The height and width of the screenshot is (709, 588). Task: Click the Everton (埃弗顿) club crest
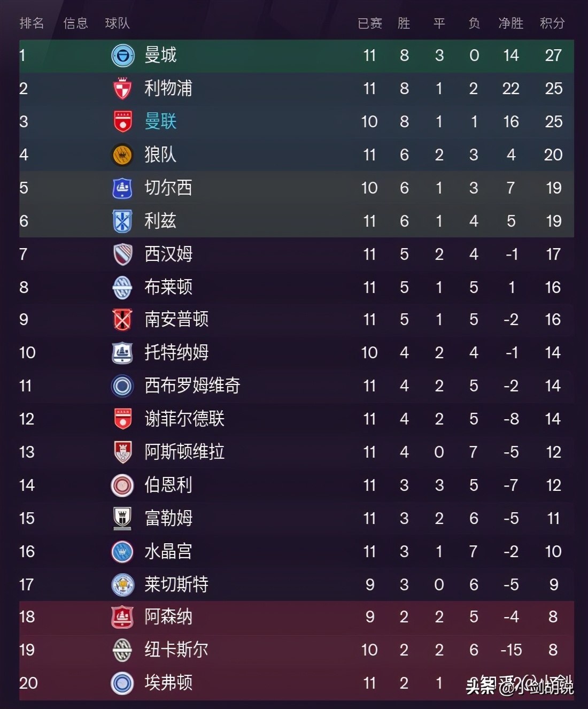pos(122,683)
